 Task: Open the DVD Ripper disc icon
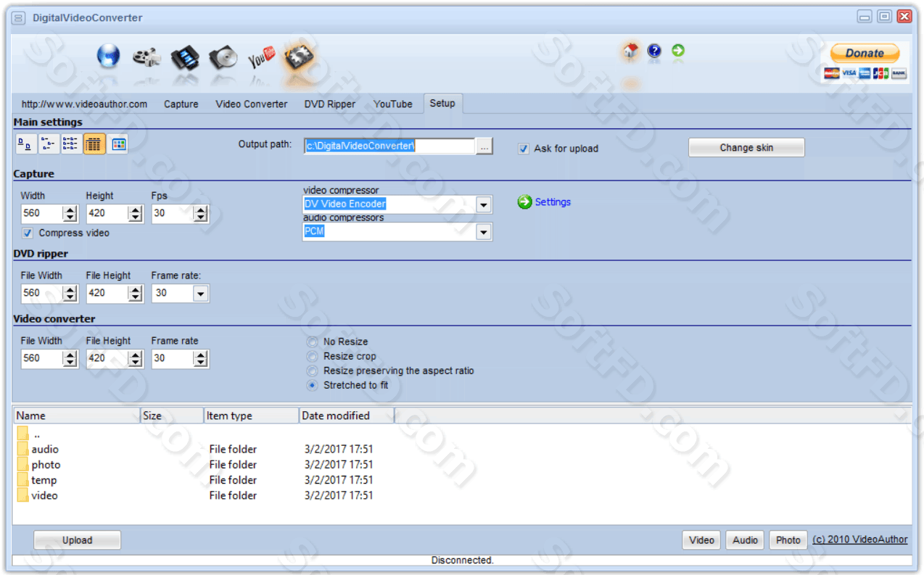[223, 57]
